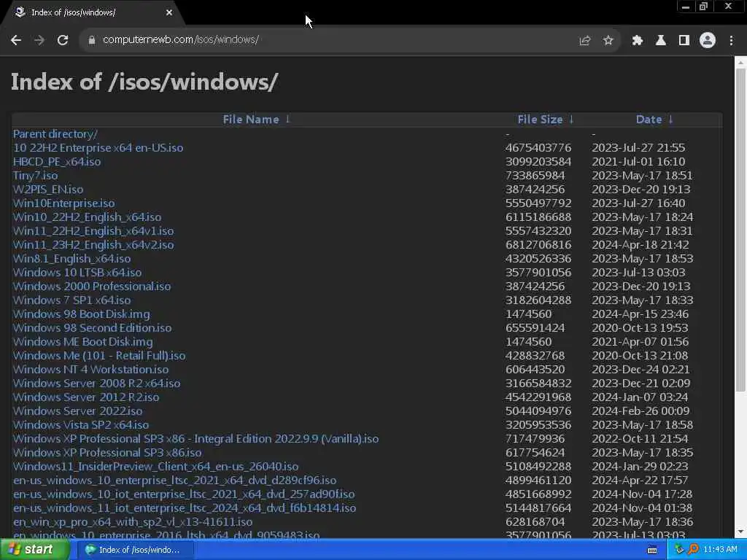Sort by File Size column header
747x560 pixels.
pos(541,120)
